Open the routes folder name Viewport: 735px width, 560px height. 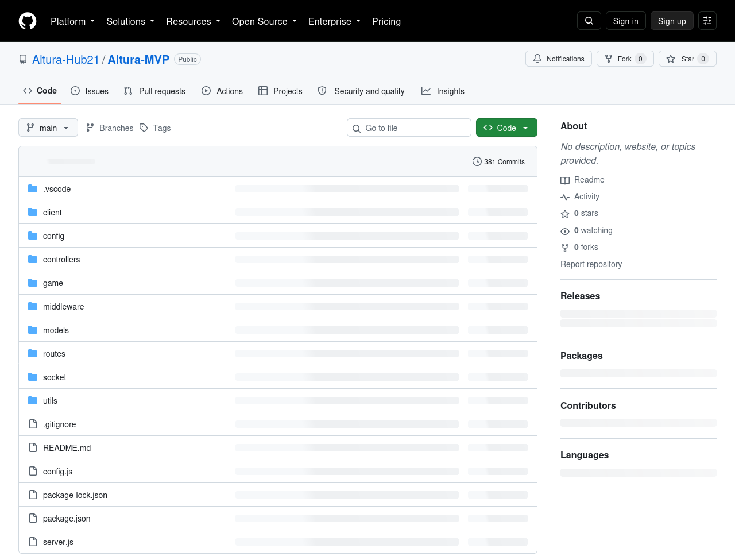(54, 354)
